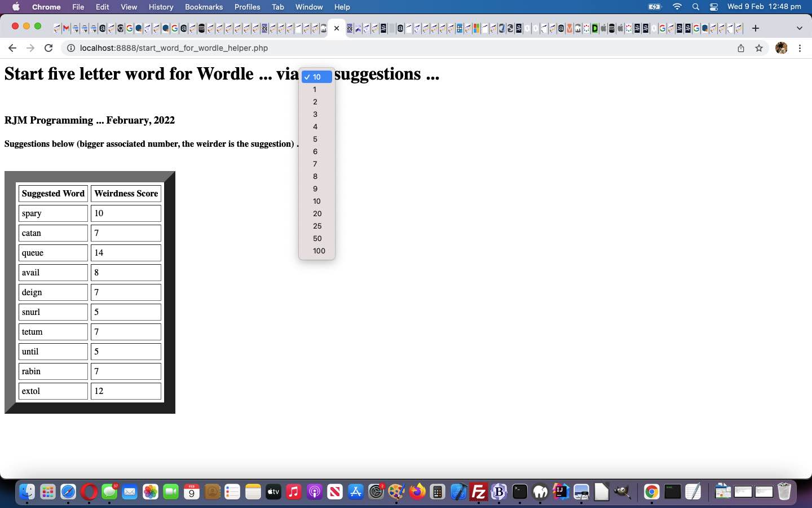812x508 pixels.
Task: Click the 'rabin' table cell
Action: tap(53, 371)
